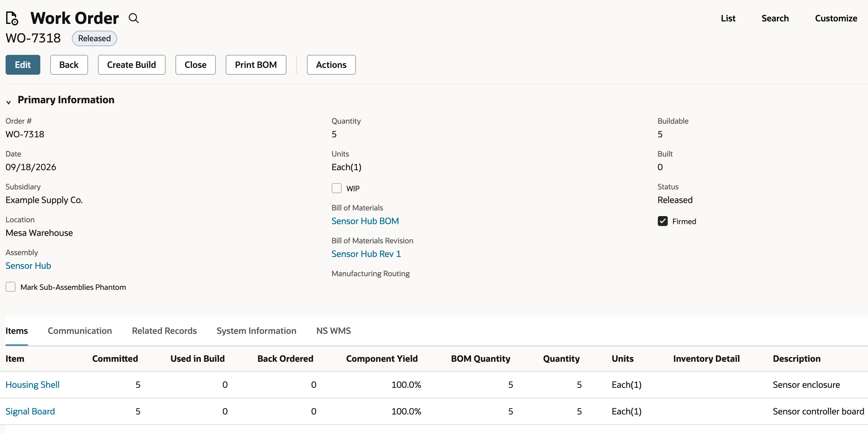868x434 pixels.
Task: Open the Housing Shell item link
Action: tap(33, 384)
